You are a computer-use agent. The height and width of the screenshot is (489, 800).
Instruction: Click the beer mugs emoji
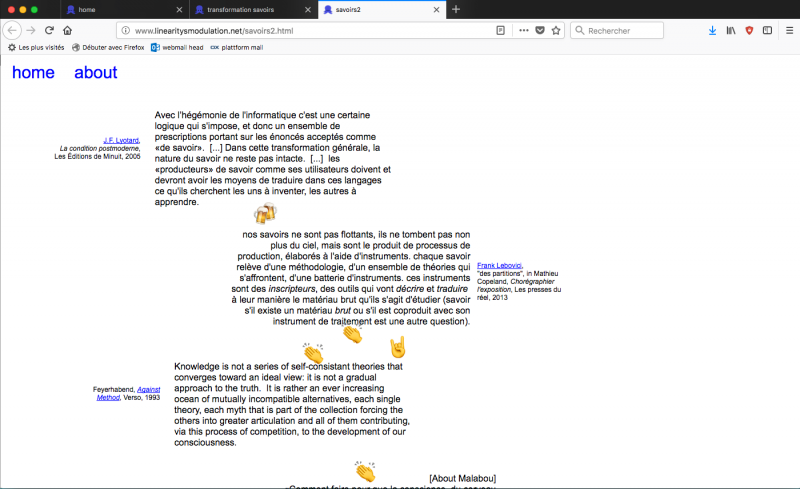pos(265,213)
